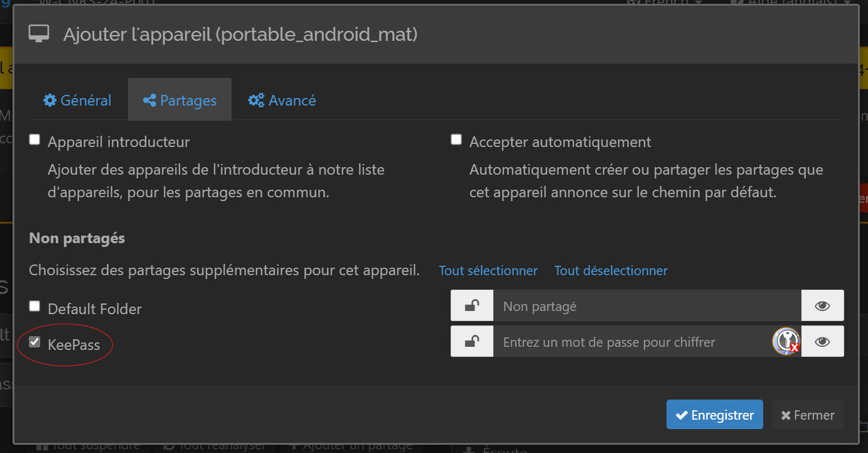Show the KeePass encryption password
This screenshot has height=453, width=868.
point(822,342)
